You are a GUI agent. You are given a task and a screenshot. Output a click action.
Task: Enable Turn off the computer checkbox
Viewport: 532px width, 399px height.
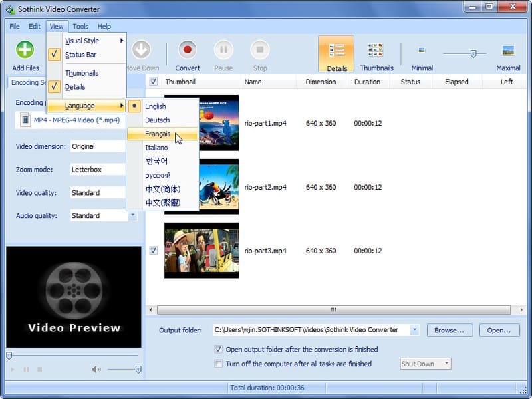(x=219, y=364)
